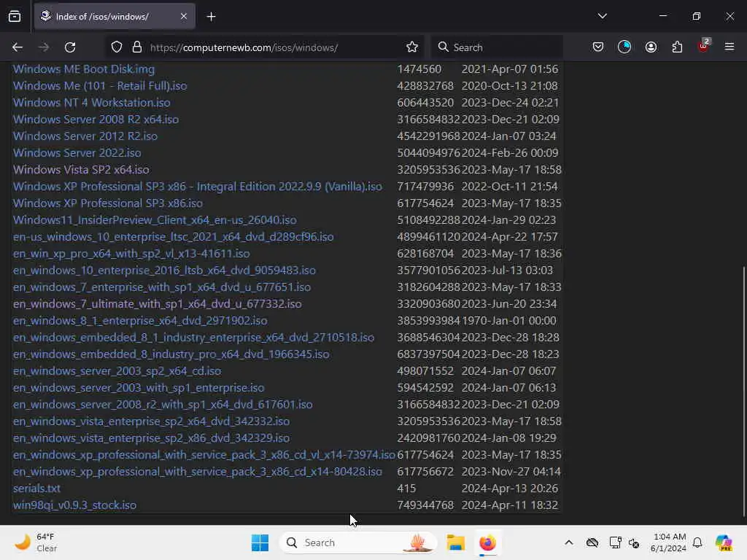Download en_windows_7_enterprise_with_sp1 iso
This screenshot has width=747, height=560.
(162, 287)
